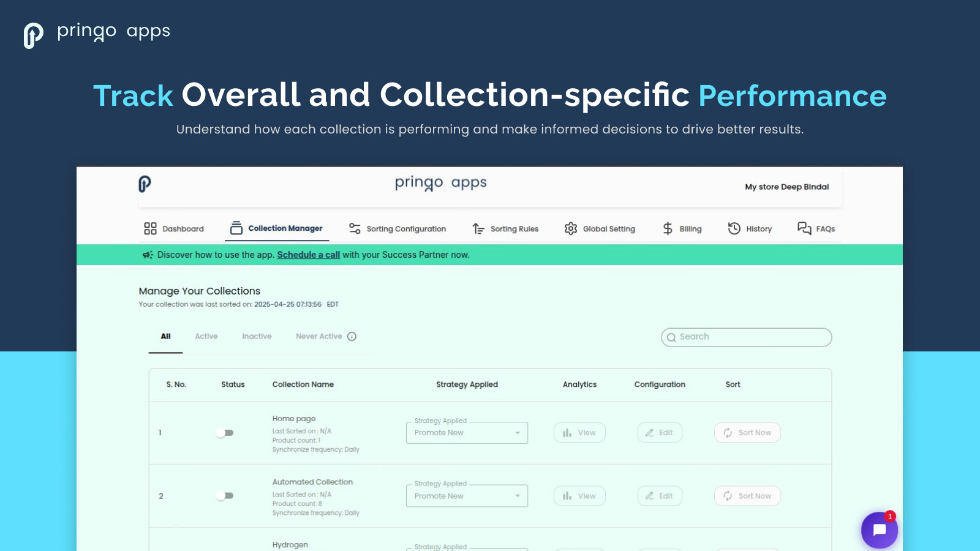Select the Collection Manager tab
Screen dimensions: 980x551
(x=277, y=228)
